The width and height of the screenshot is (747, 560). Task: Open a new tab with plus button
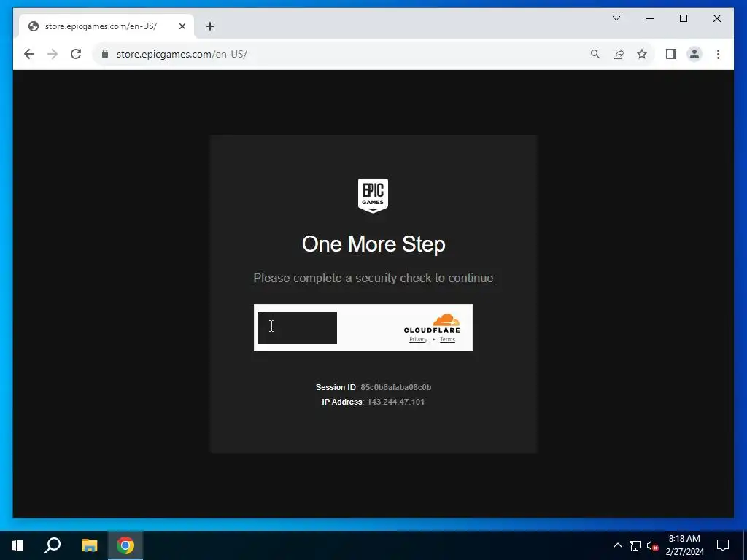pos(210,26)
